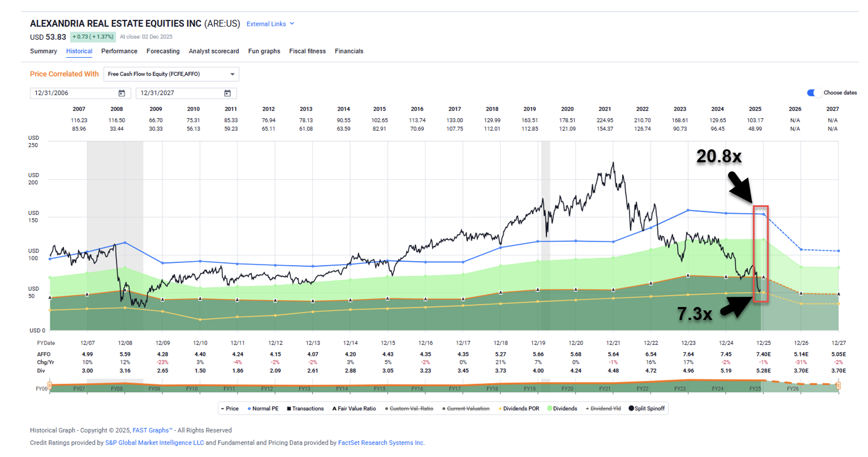Show the disabled Dividend Yld series
This screenshot has height=457, width=868.
click(x=605, y=409)
